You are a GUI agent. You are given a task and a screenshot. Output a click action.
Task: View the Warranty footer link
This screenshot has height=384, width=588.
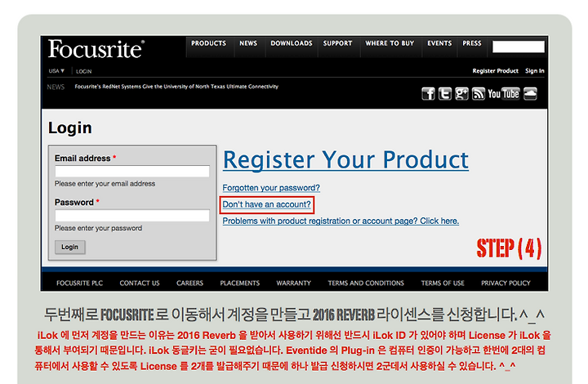click(x=294, y=284)
